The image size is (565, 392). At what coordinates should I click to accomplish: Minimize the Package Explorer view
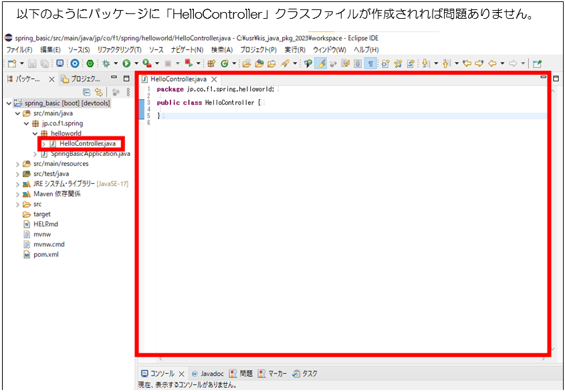point(115,79)
